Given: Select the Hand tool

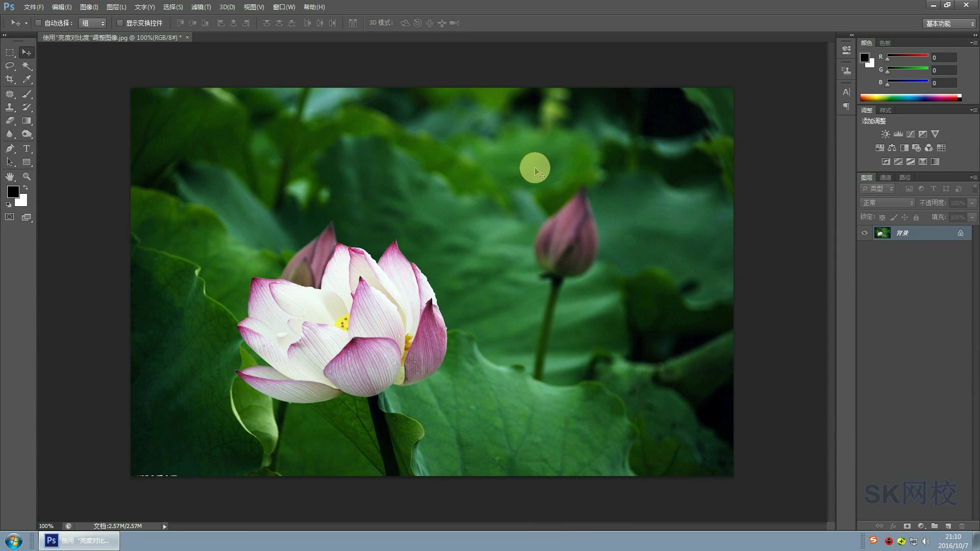Looking at the screenshot, I should [x=10, y=177].
